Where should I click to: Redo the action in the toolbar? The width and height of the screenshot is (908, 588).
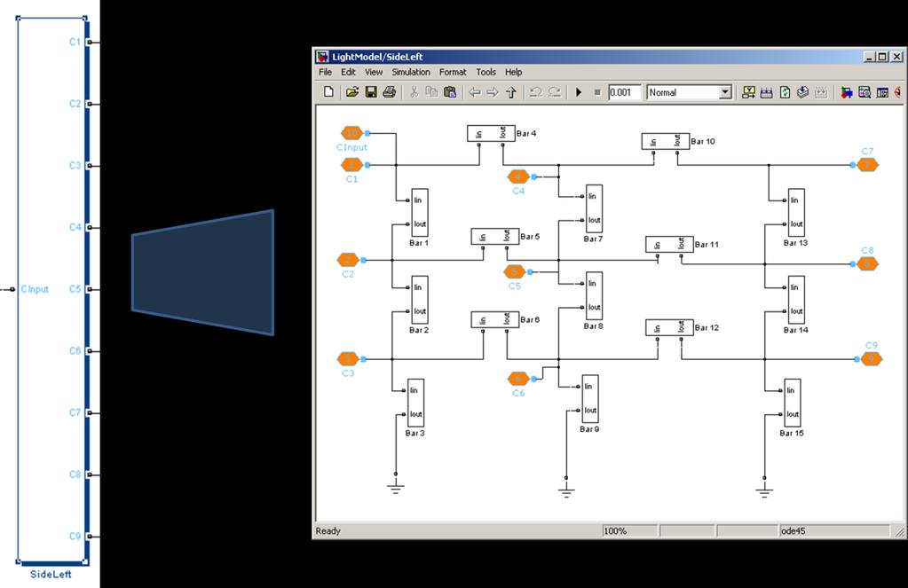pos(554,92)
